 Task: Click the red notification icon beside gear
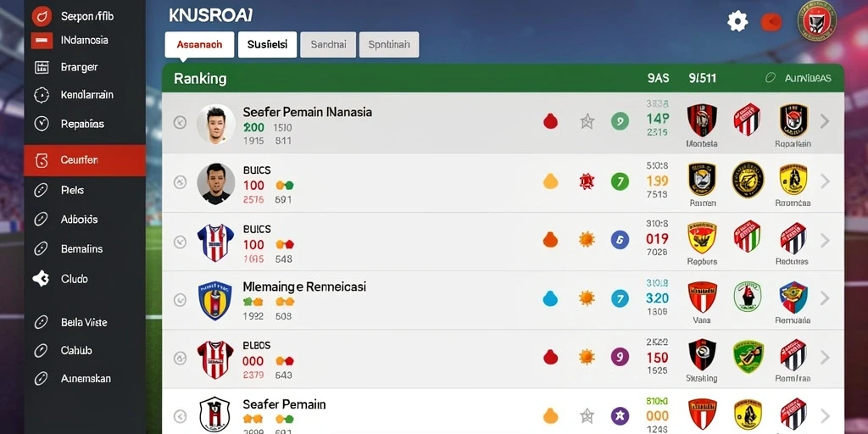coord(771,22)
